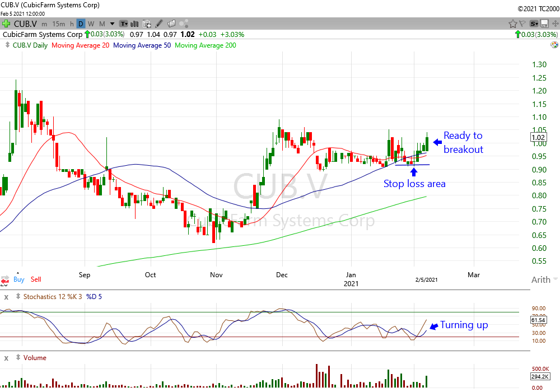The height and width of the screenshot is (392, 560).
Task: Click the add data table icon
Action: pyautogui.click(x=147, y=24)
